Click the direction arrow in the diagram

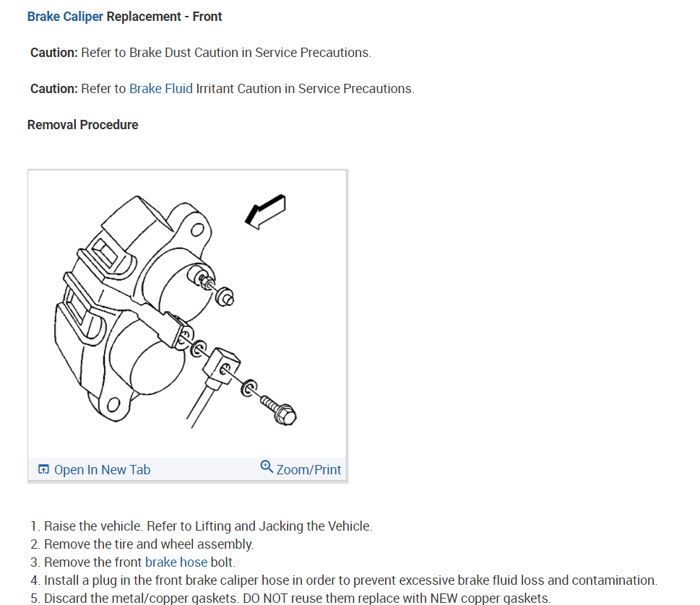pos(266,212)
